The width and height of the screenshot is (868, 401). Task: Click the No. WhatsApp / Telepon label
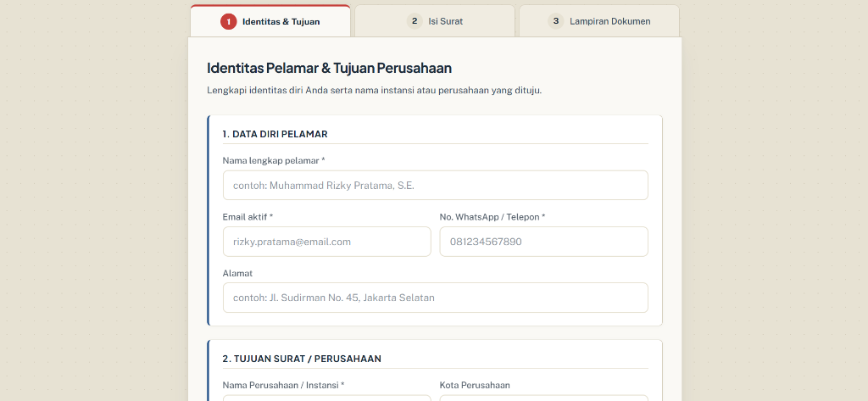click(x=492, y=217)
